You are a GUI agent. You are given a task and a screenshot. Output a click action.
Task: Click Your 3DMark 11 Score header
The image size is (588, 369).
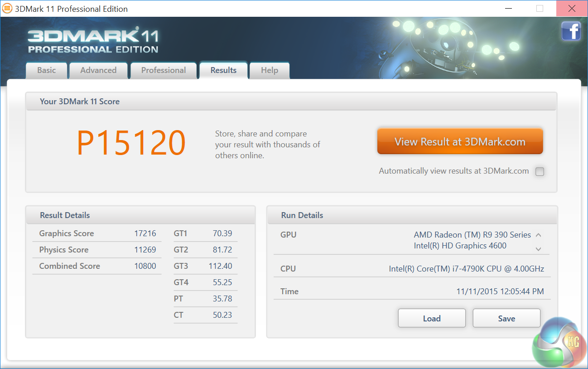292,102
